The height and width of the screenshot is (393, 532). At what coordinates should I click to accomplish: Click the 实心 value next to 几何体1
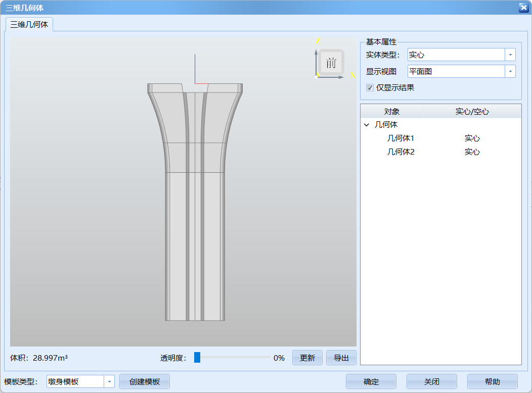pyautogui.click(x=472, y=138)
